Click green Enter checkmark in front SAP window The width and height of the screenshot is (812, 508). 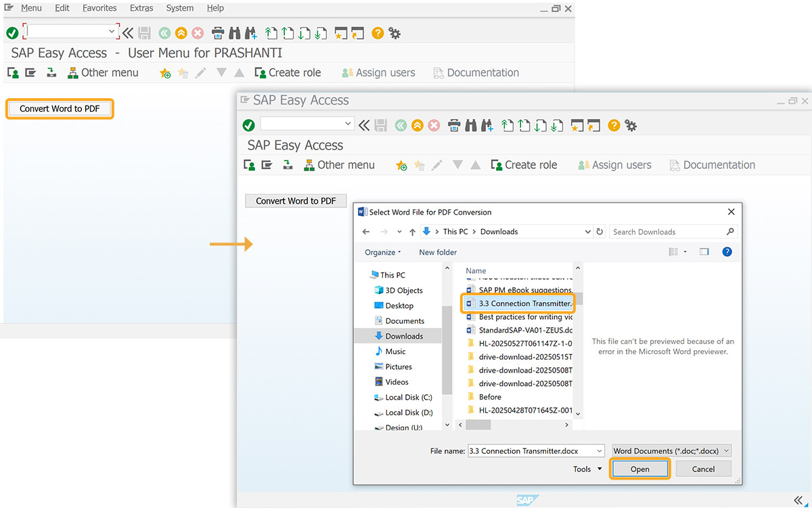coord(248,125)
